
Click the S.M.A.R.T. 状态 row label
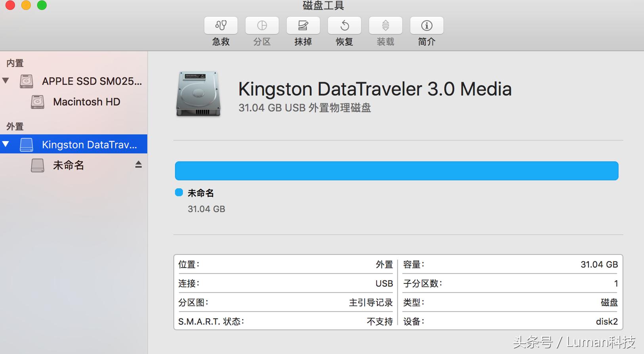[211, 321]
